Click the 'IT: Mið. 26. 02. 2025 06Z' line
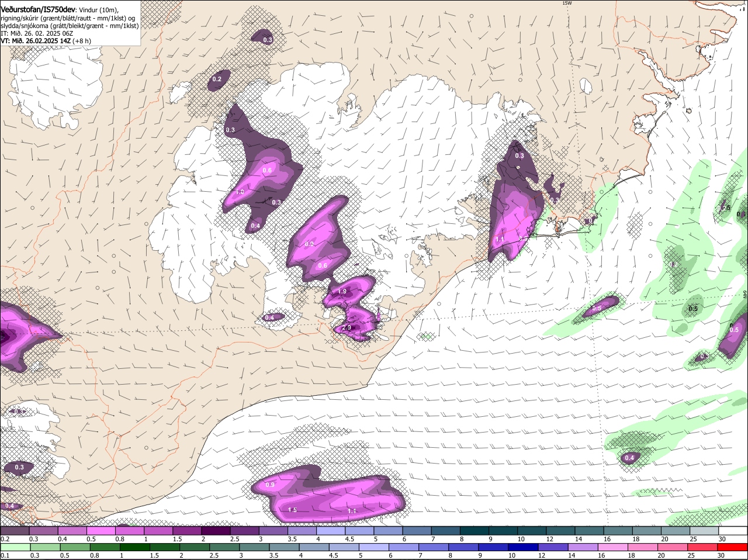 pos(37,33)
